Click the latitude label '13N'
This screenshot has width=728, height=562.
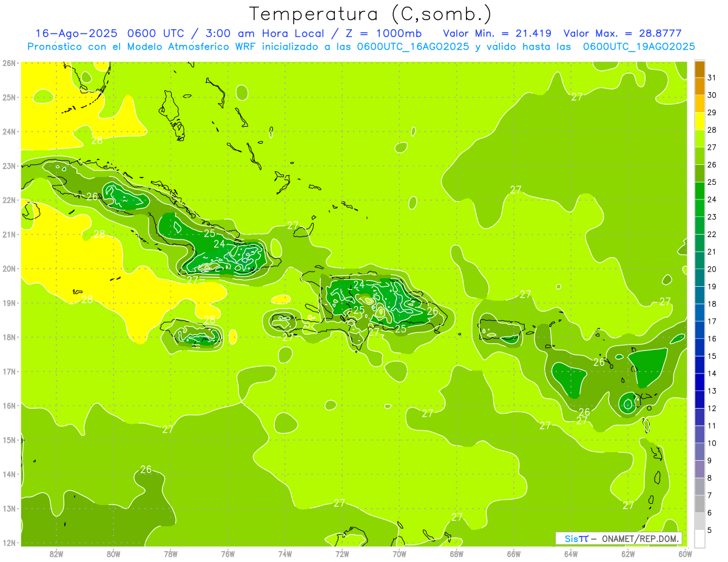point(8,508)
